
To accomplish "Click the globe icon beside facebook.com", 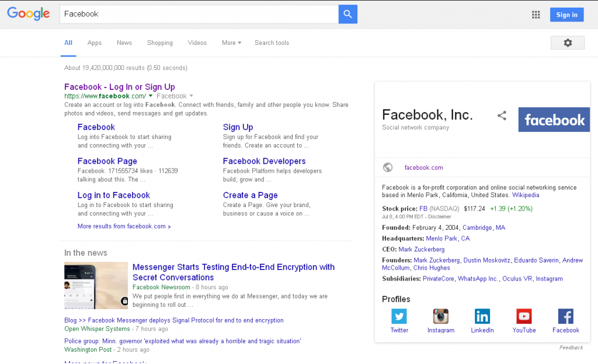I will pos(388,167).
